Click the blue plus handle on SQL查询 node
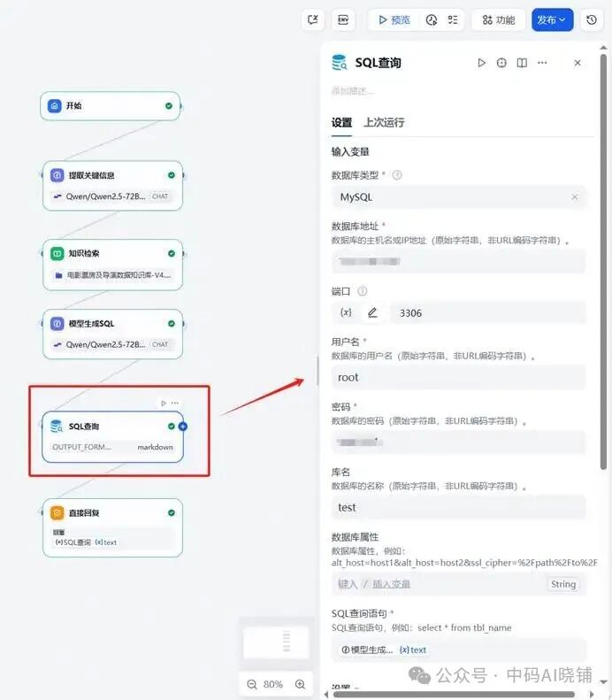This screenshot has height=700, width=612. (182, 427)
